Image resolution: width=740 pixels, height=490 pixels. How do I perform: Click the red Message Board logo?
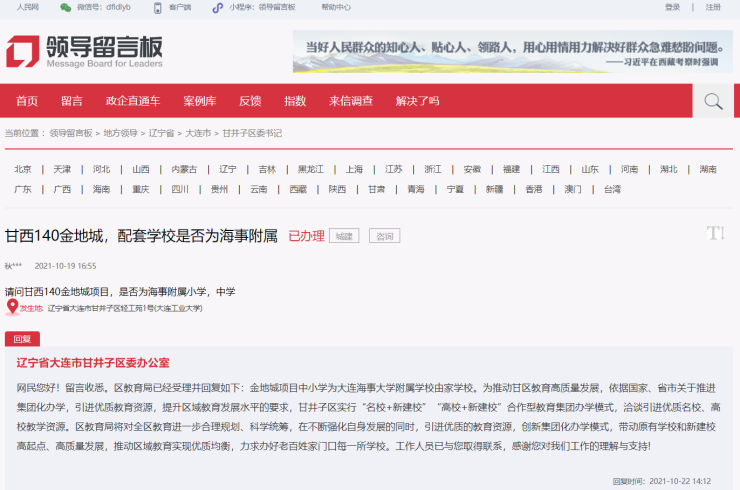[x=84, y=52]
